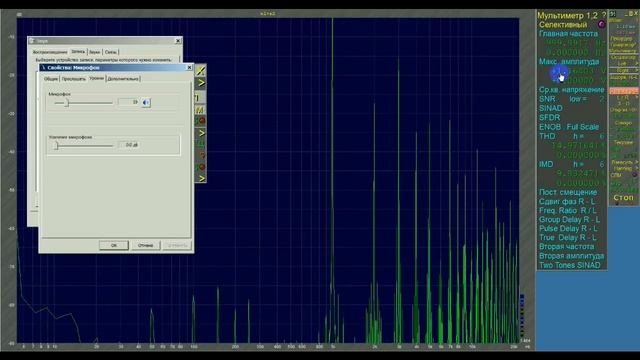Switch to the Общие tab
Screen dimensions: 640x360
[51, 79]
